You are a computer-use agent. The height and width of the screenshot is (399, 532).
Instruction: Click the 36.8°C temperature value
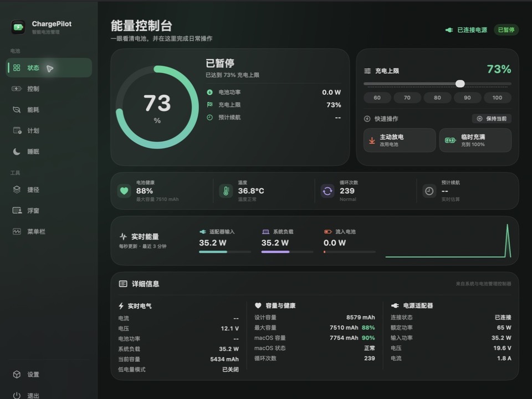(x=251, y=191)
